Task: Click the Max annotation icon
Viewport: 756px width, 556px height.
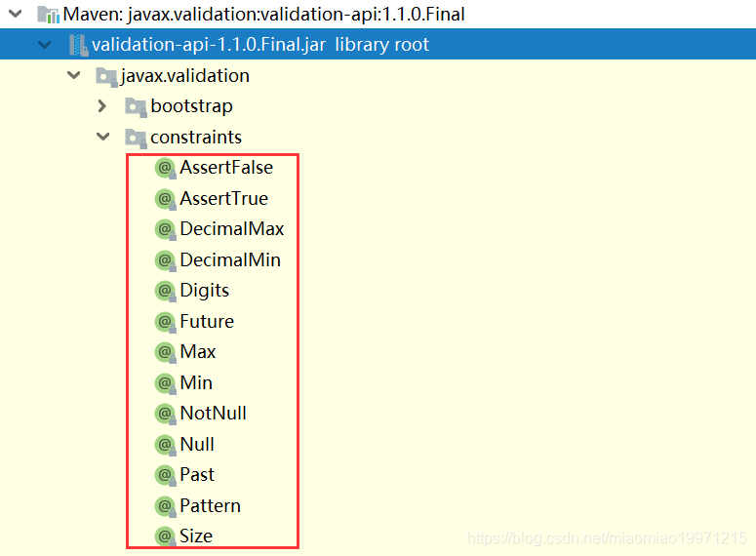Action: click(166, 352)
